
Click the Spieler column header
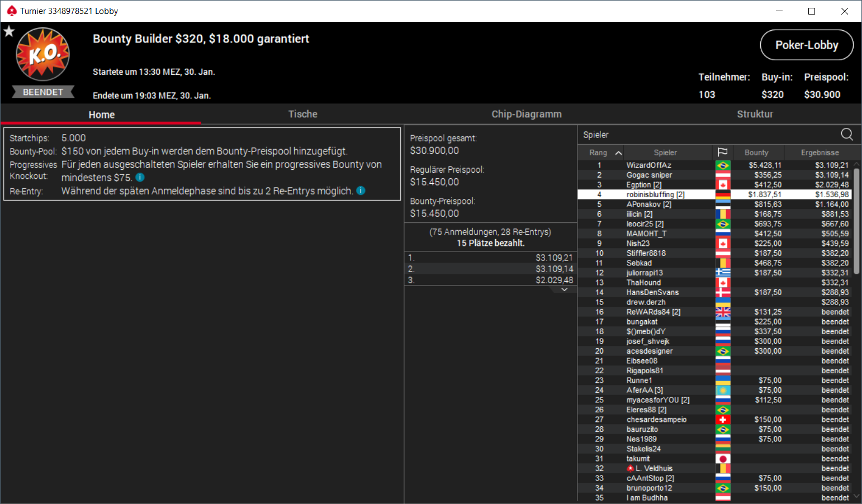665,153
